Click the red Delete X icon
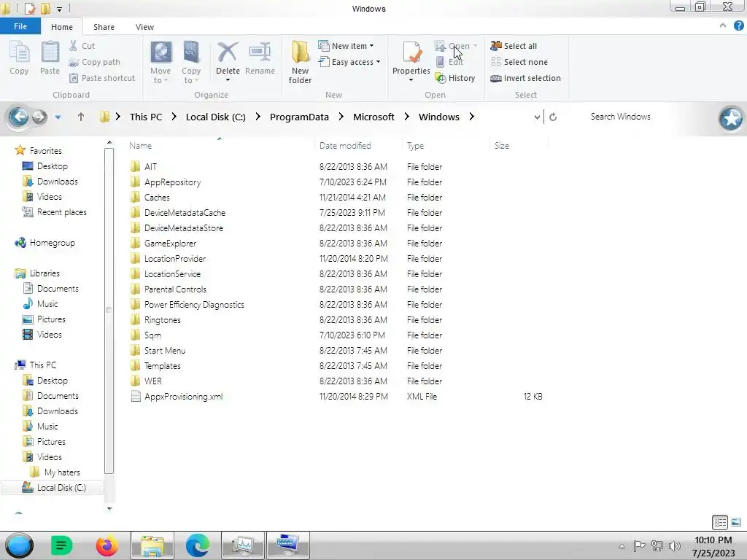The height and width of the screenshot is (560, 747). 228,52
